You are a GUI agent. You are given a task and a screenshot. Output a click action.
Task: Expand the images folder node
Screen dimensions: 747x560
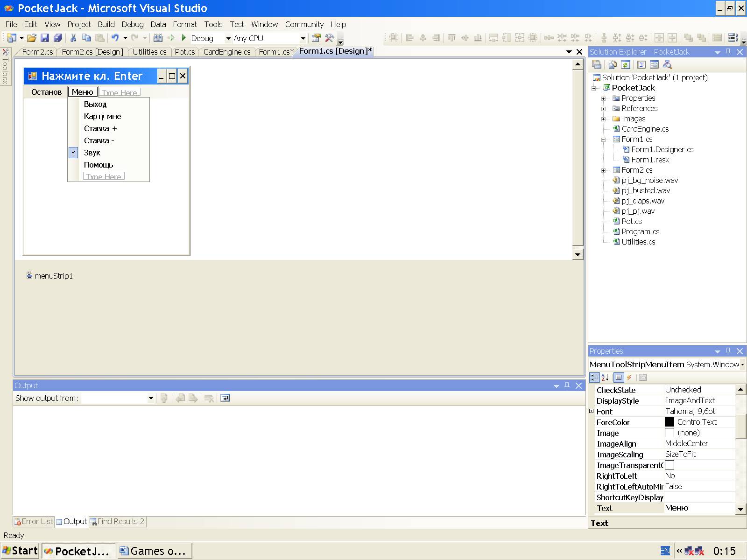pyautogui.click(x=603, y=119)
